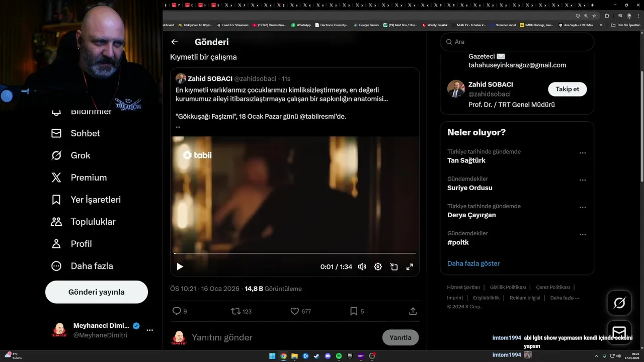Open Spotify from the taskbar
Image resolution: width=644 pixels, height=362 pixels.
tap(339, 356)
